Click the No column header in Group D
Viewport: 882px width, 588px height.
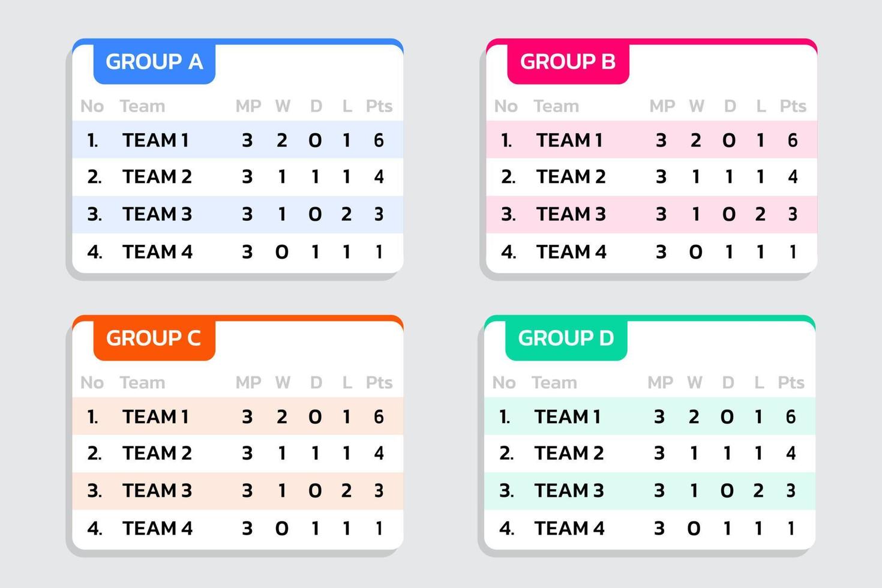pyautogui.click(x=504, y=383)
